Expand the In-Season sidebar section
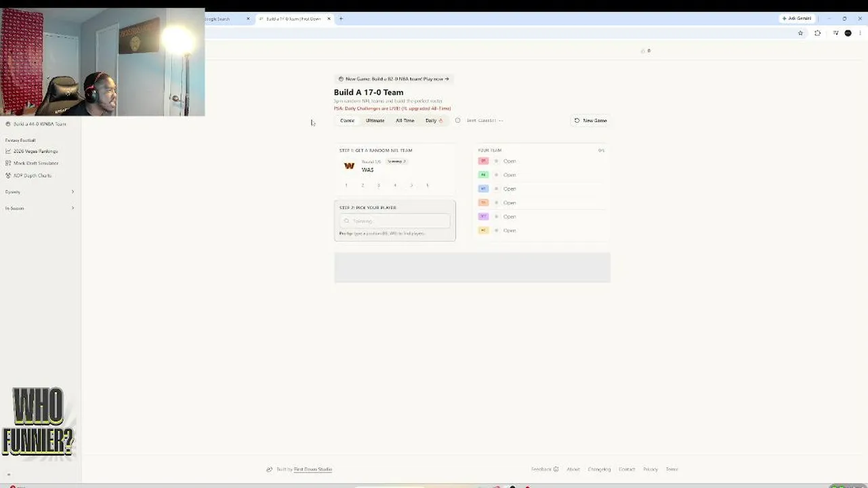Image resolution: width=868 pixels, height=488 pixels. click(x=39, y=208)
